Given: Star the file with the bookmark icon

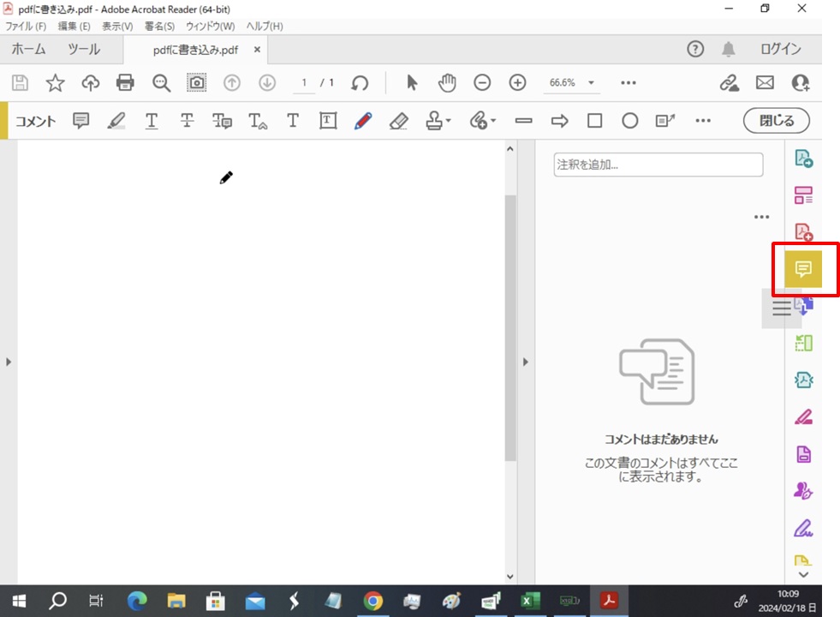Looking at the screenshot, I should pyautogui.click(x=55, y=82).
